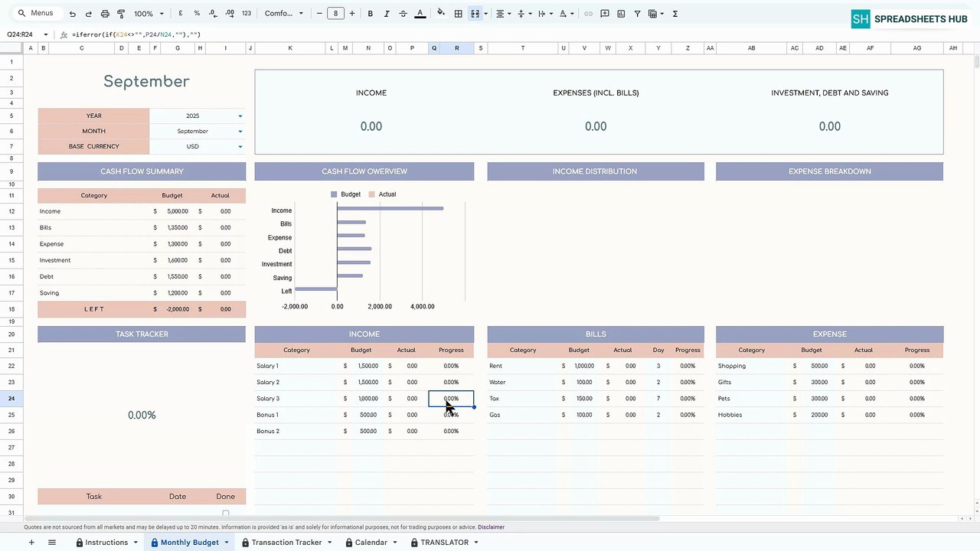The width and height of the screenshot is (980, 551).
Task: Open horizontal align dropdown
Action: [502, 14]
